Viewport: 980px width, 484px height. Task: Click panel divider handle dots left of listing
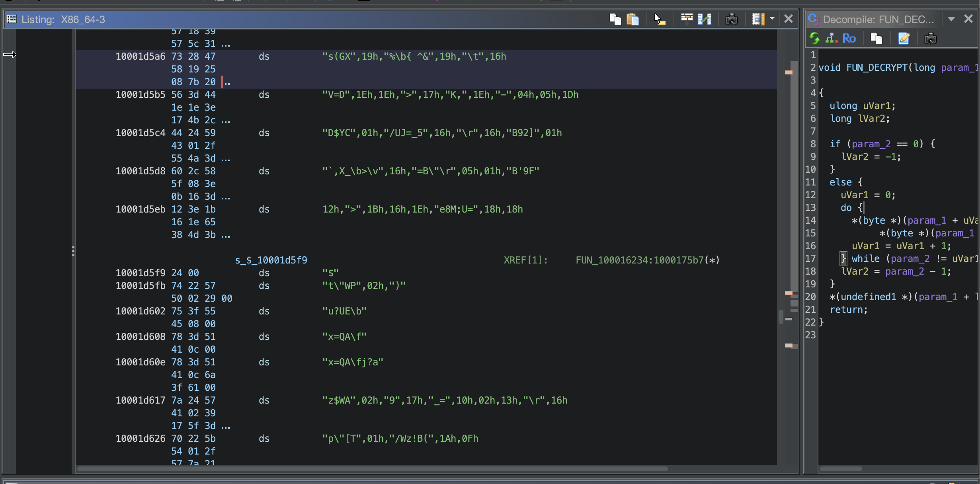pyautogui.click(x=73, y=251)
